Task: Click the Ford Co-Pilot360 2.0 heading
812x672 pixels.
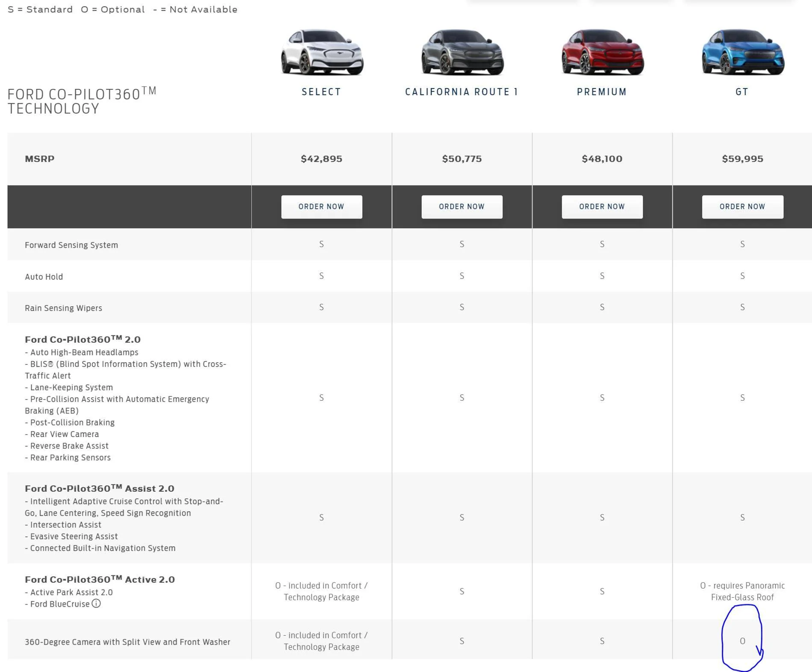Action: click(82, 339)
